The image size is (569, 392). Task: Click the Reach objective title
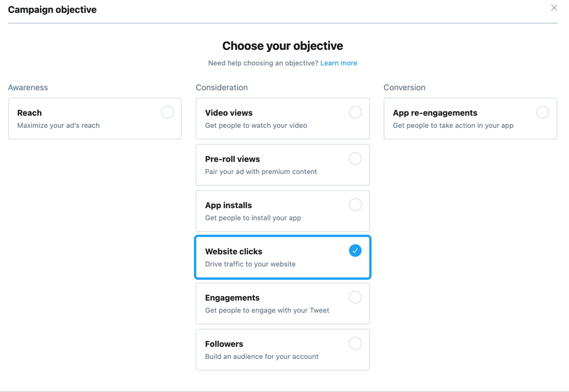30,113
